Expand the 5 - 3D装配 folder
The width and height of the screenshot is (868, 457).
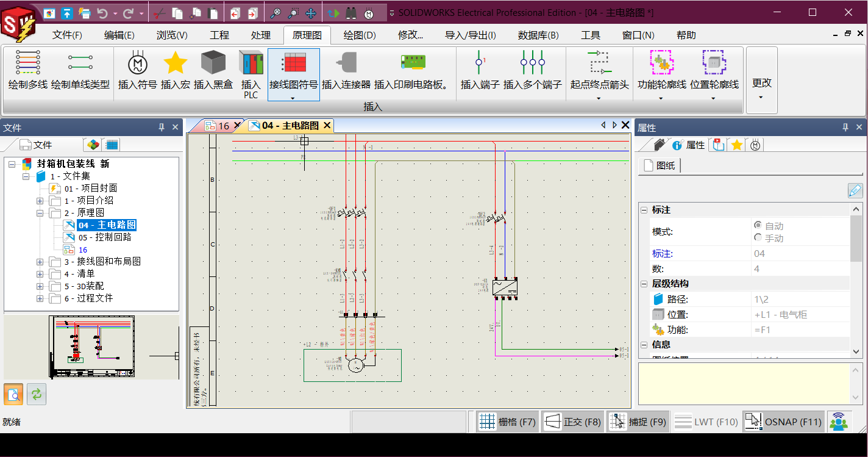[40, 286]
